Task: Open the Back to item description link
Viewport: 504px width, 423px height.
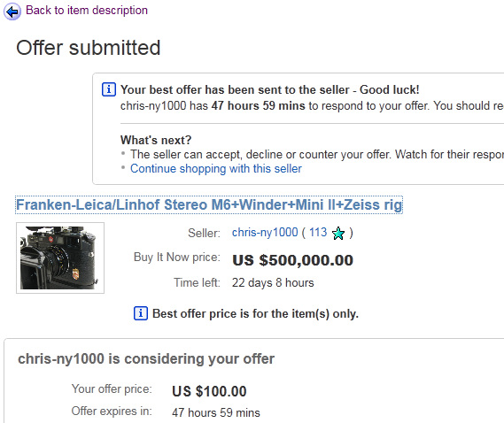Action: tap(87, 11)
